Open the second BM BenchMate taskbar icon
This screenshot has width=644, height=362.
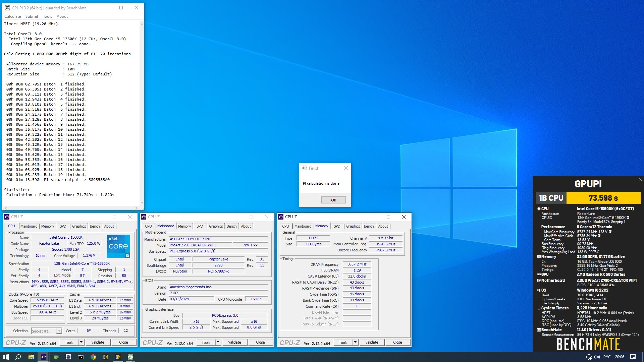pos(118,357)
